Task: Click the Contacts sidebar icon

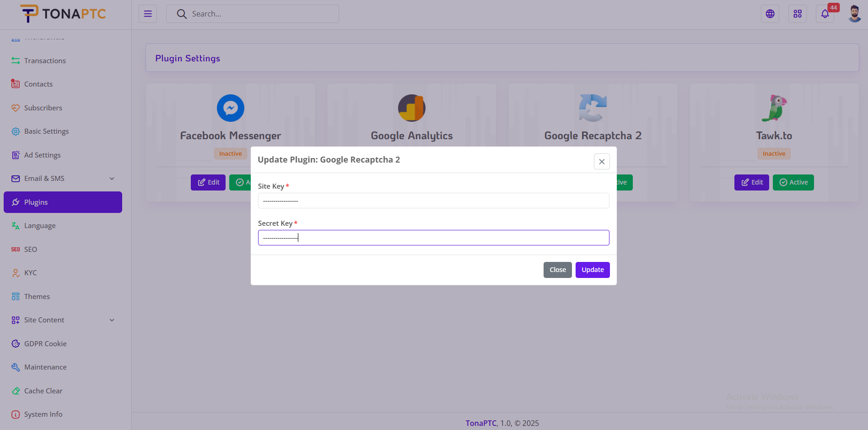Action: point(16,84)
